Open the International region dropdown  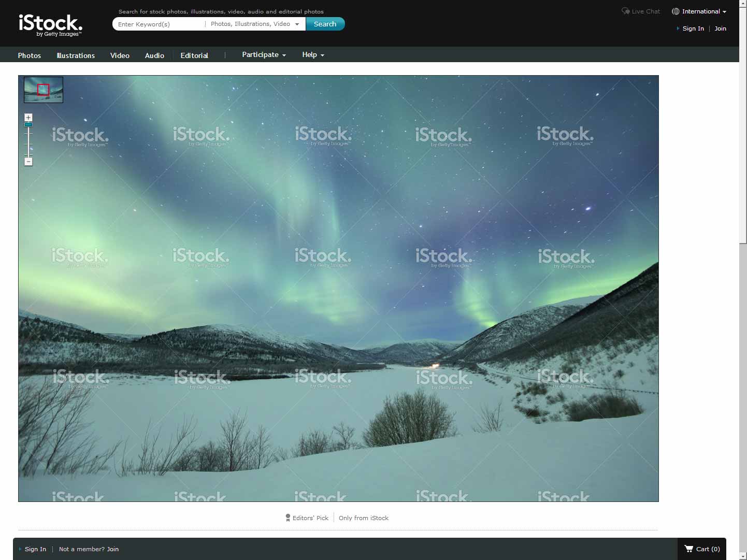[x=701, y=11]
